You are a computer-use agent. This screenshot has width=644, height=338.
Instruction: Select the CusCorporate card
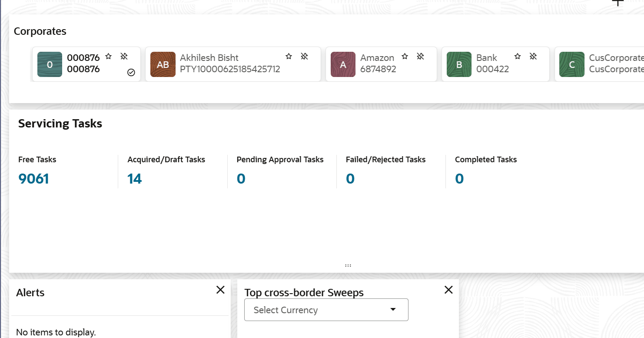[600, 64]
